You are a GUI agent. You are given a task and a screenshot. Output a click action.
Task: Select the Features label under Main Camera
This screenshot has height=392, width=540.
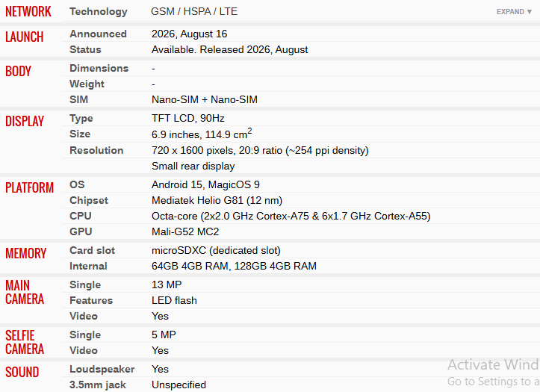coord(91,300)
